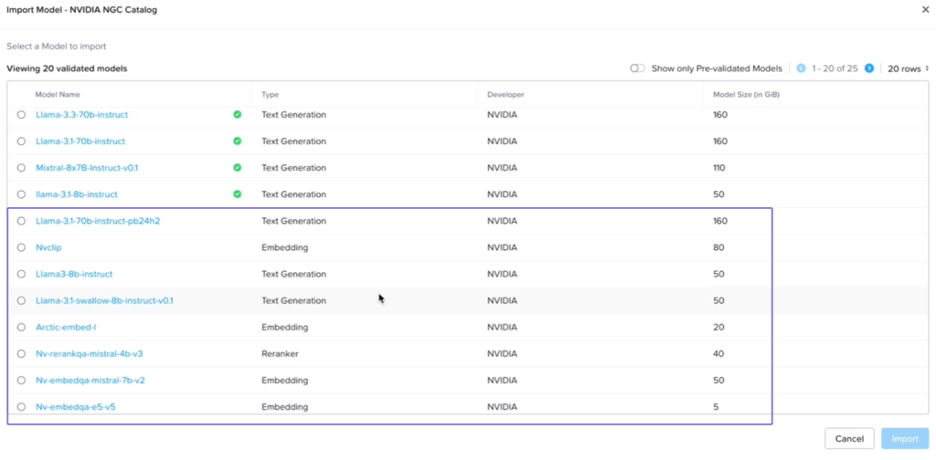936x460 pixels.
Task: Open Mixtral-8x7B-Instruct-v0.1 model link
Action: click(x=87, y=168)
